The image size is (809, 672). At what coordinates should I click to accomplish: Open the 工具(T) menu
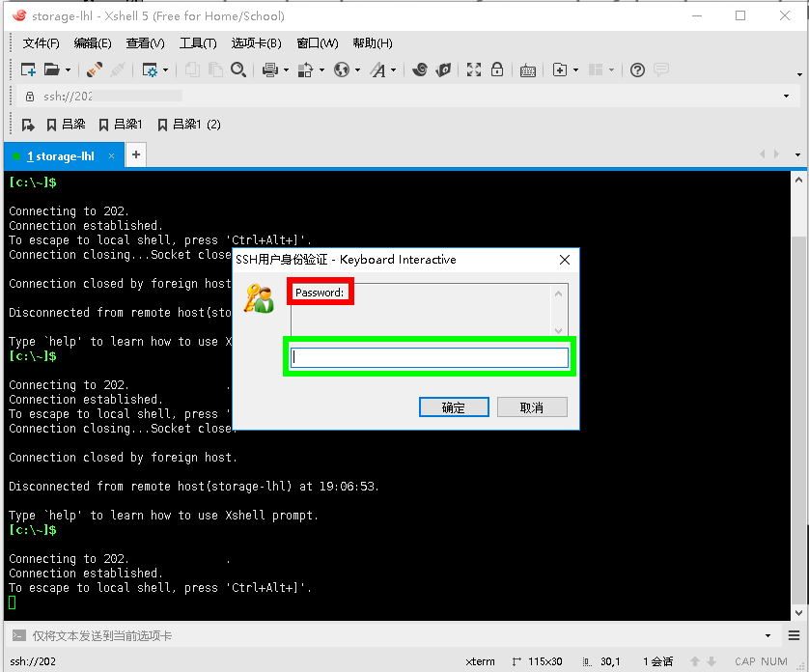coord(198,43)
